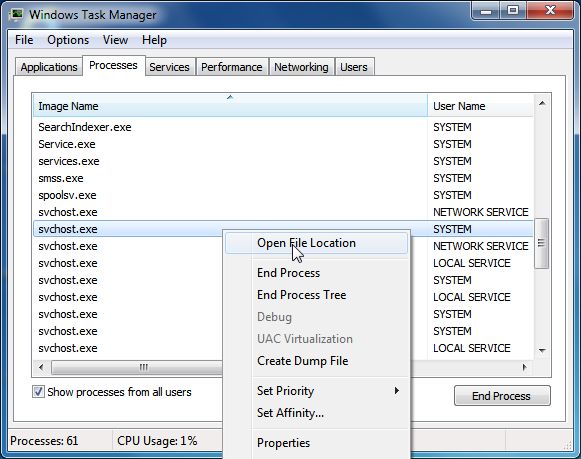Click the vertical scrollbar up arrow

tap(542, 103)
